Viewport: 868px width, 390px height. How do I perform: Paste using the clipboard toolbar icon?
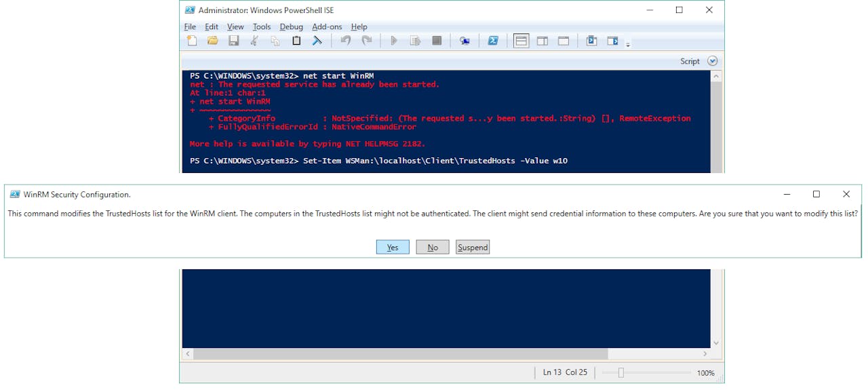point(296,41)
